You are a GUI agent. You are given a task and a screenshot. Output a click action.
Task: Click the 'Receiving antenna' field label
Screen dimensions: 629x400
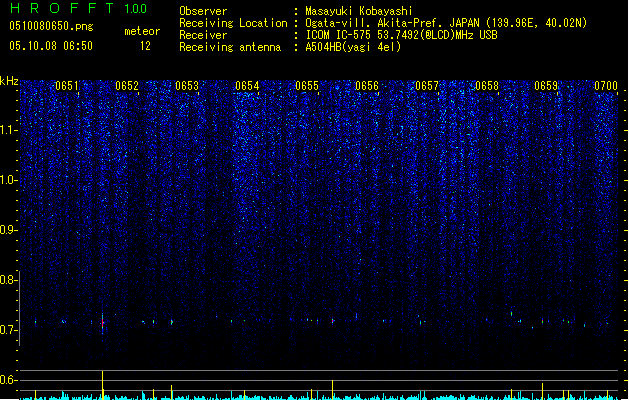(230, 47)
